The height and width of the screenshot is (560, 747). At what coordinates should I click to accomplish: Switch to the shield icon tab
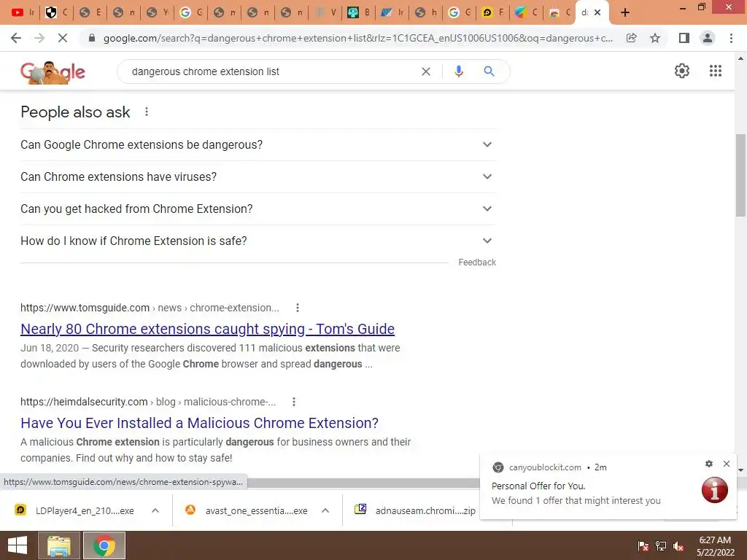click(56, 12)
